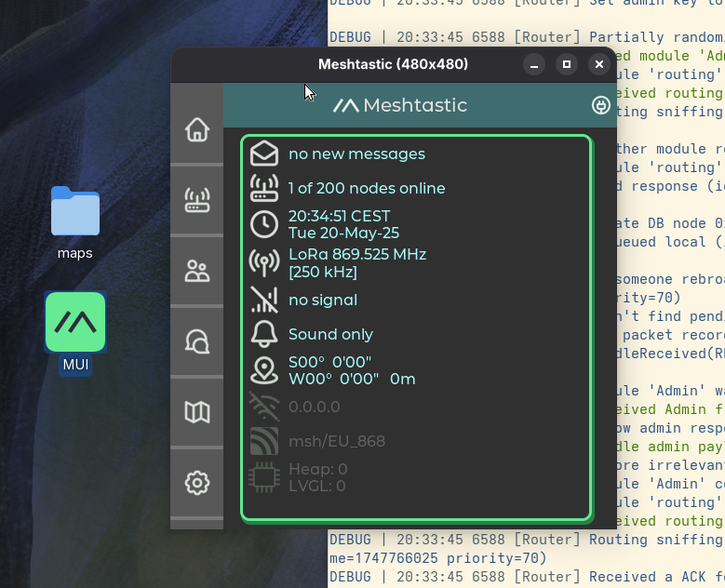Click the 'S00° 0'00"' latitude text
The width and height of the screenshot is (725, 588).
(329, 362)
